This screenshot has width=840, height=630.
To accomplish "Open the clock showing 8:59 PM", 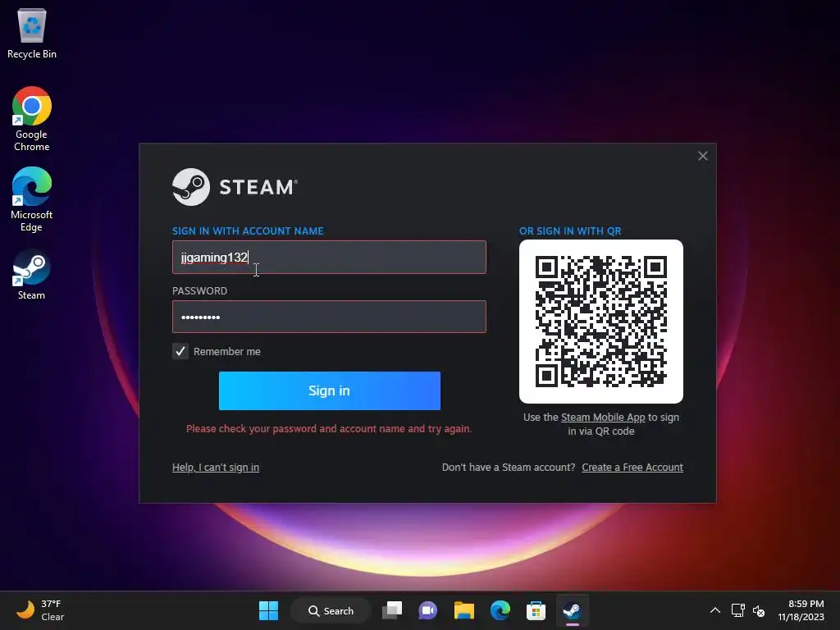I will pos(801,610).
